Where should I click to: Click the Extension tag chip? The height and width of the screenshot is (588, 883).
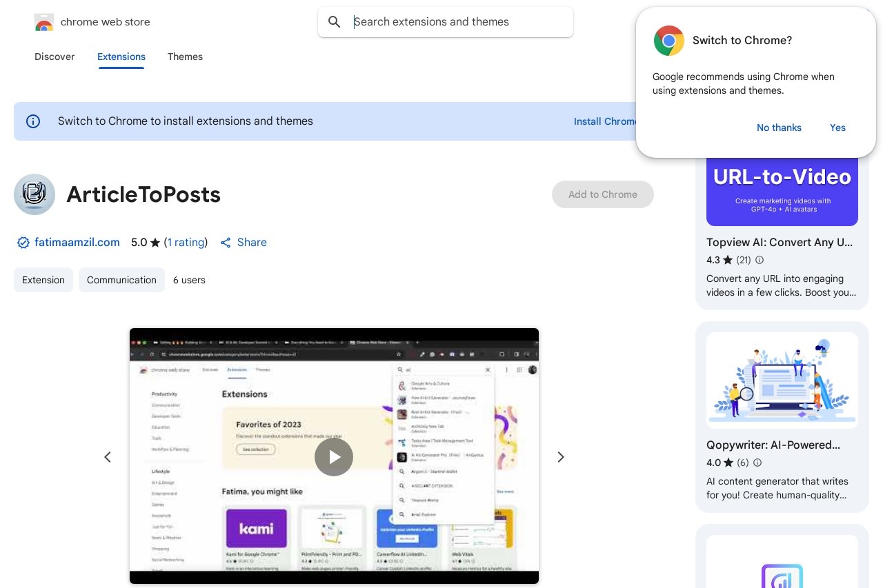[x=43, y=280]
